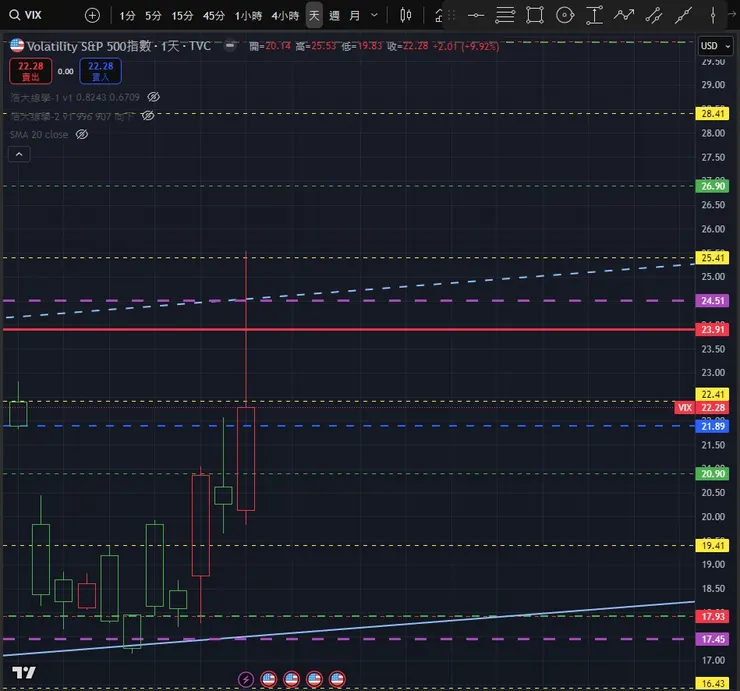
Task: Add a symbol to compare with the plus icon
Action: pos(92,16)
